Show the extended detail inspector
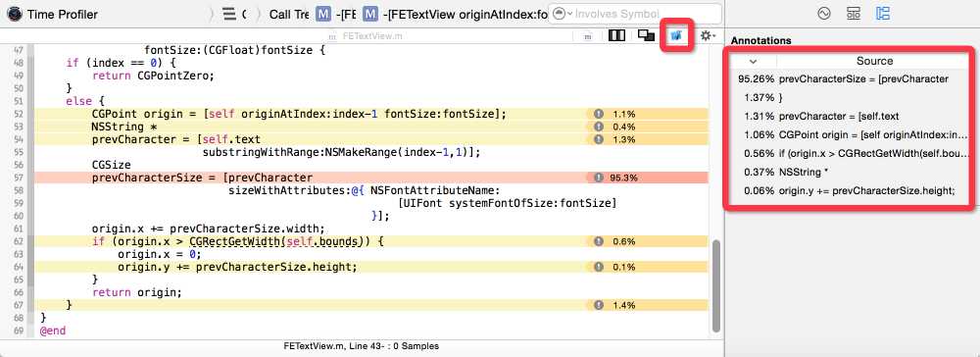 883,14
